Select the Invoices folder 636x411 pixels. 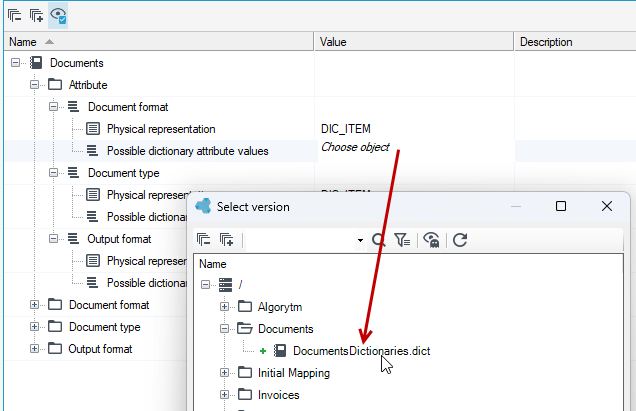pos(279,395)
